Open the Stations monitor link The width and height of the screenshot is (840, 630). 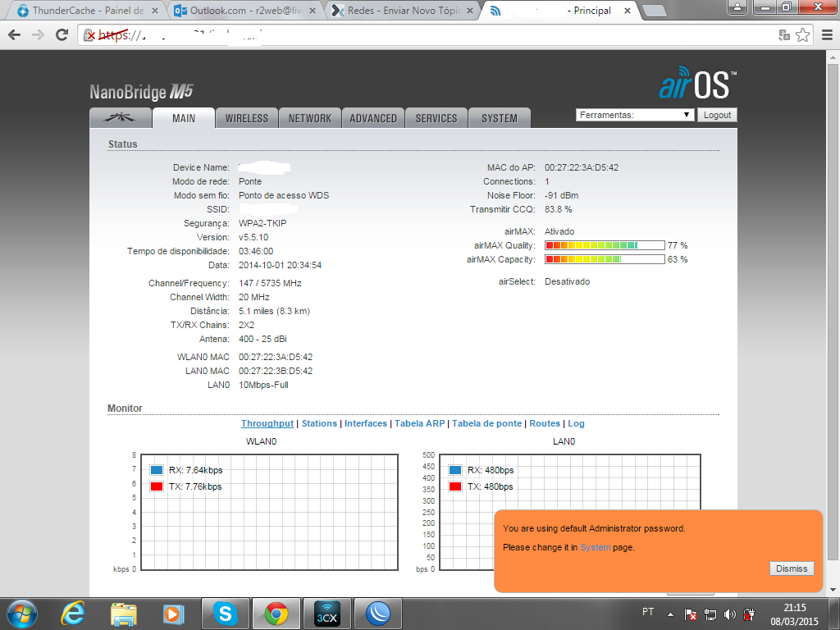pyautogui.click(x=319, y=423)
